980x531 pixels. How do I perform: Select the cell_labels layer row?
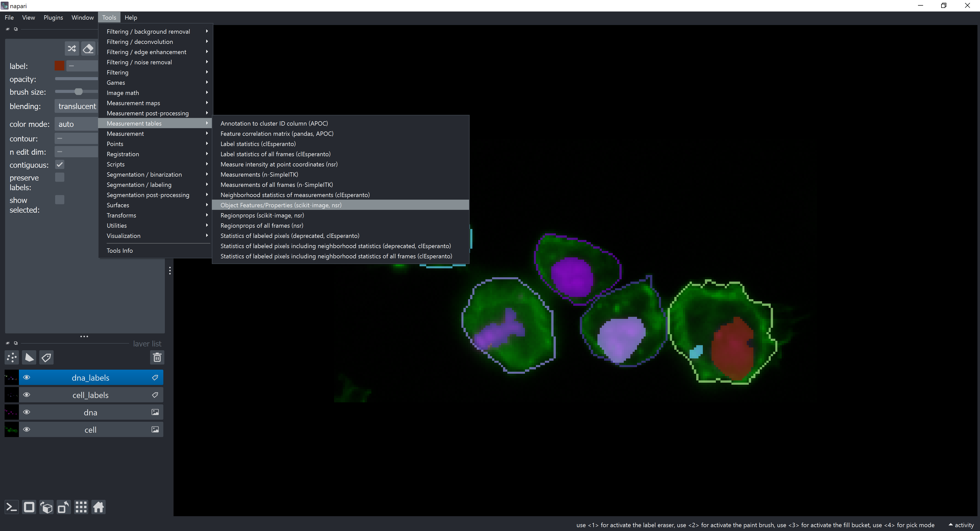tap(91, 395)
